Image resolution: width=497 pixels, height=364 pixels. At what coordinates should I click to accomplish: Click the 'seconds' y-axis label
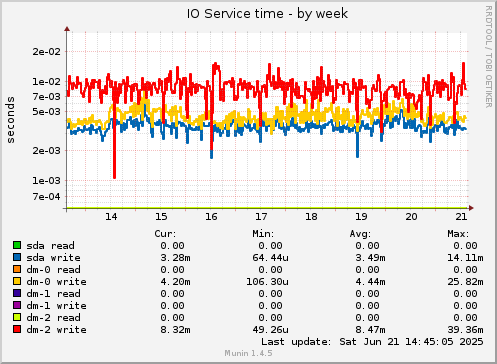pyautogui.click(x=10, y=120)
